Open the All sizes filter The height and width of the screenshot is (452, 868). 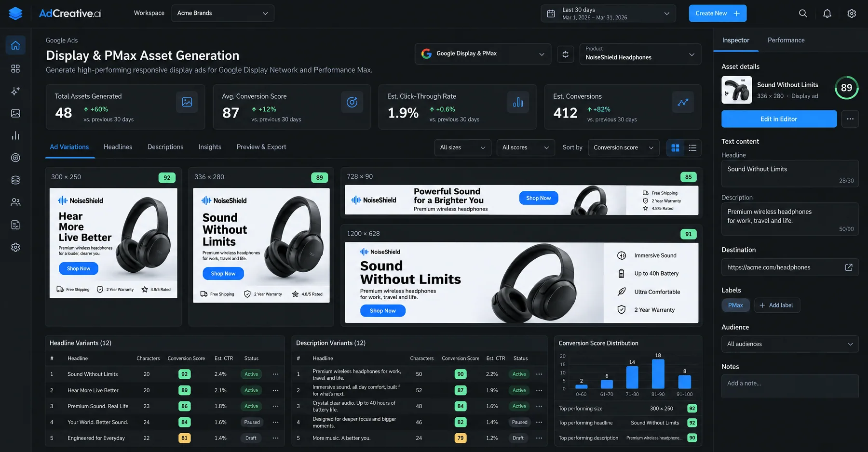[462, 148]
